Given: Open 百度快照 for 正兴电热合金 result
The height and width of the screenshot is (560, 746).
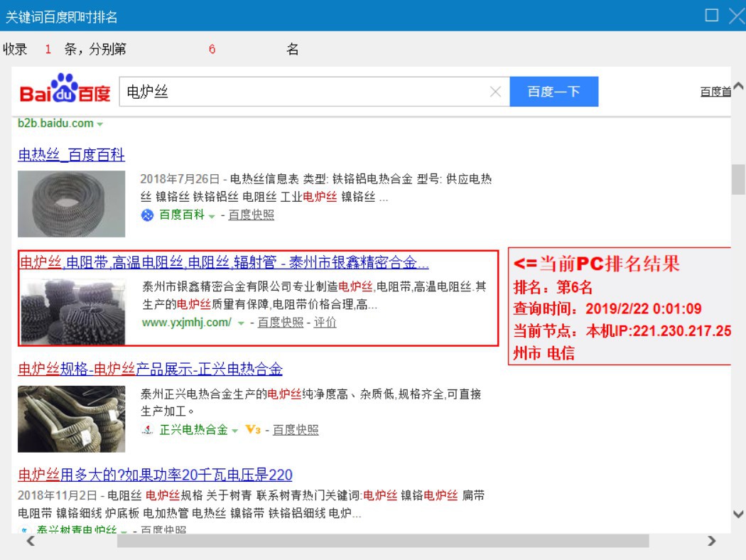Looking at the screenshot, I should [296, 430].
